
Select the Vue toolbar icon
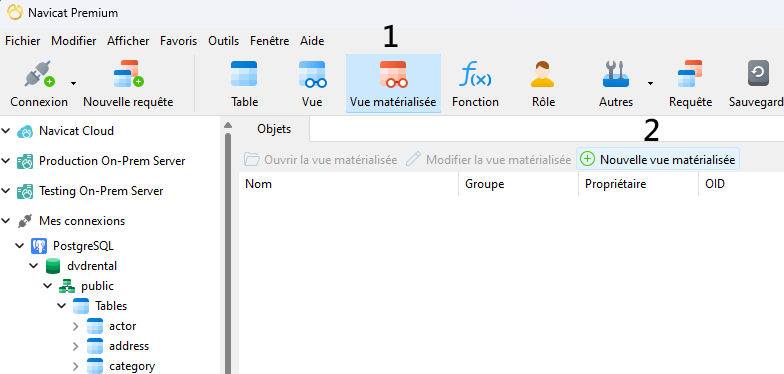312,74
